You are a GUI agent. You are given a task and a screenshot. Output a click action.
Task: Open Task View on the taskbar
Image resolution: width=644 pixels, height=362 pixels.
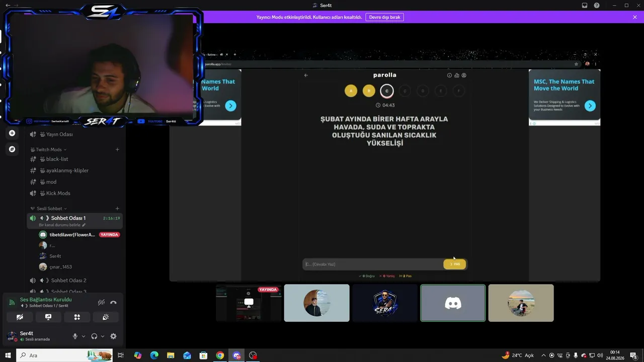[x=121, y=355]
